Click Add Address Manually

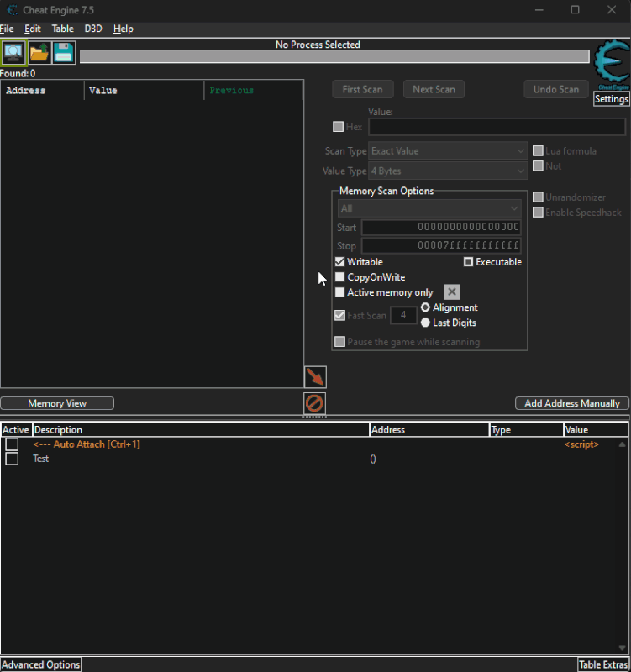click(x=572, y=403)
